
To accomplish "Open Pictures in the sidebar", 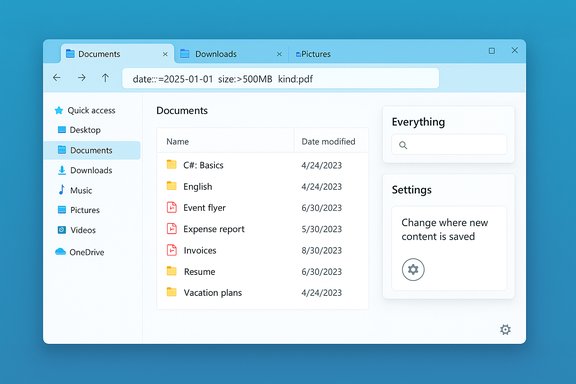I will (85, 210).
